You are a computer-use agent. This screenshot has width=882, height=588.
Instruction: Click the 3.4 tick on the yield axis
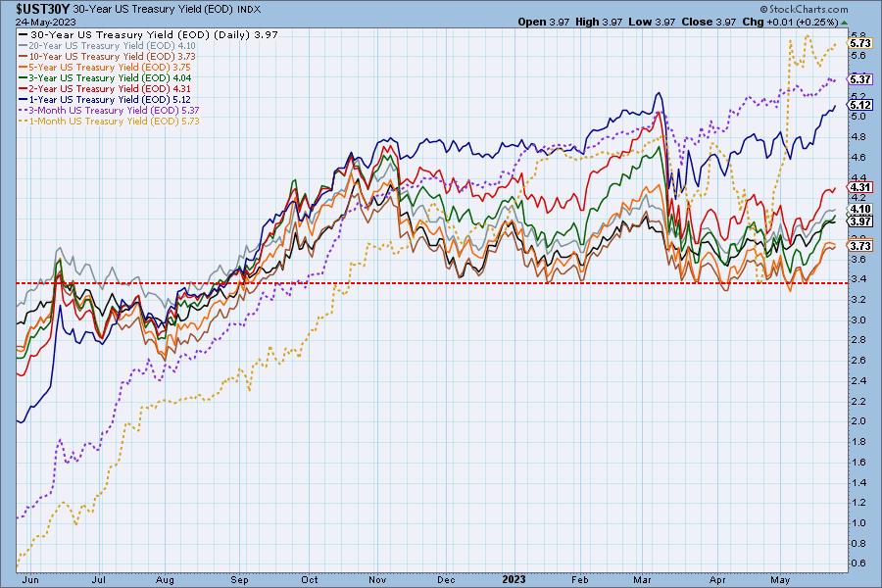tap(858, 279)
